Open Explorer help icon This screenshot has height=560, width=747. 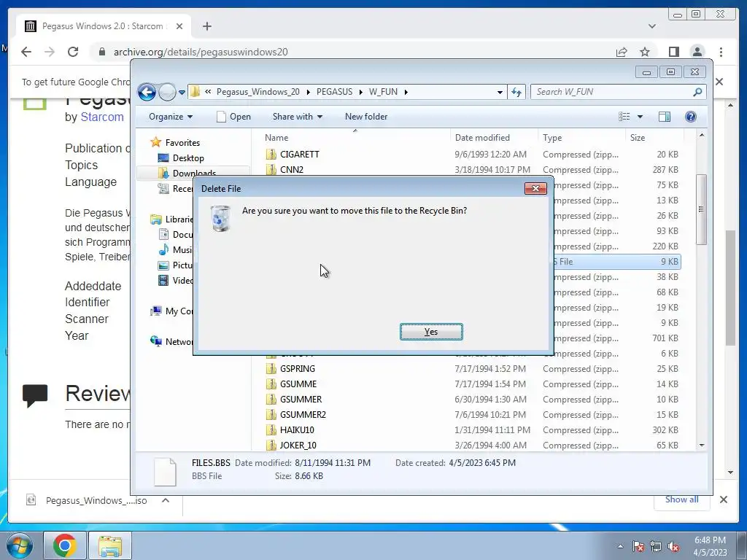click(690, 117)
